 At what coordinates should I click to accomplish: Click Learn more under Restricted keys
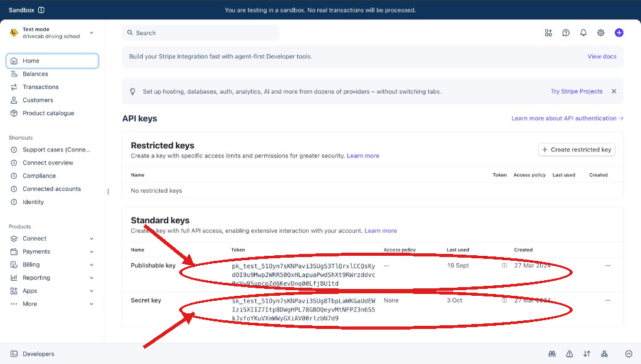363,156
